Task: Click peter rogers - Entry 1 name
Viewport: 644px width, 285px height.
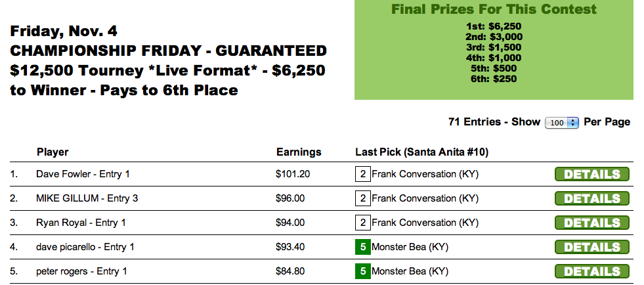Action: pos(81,271)
